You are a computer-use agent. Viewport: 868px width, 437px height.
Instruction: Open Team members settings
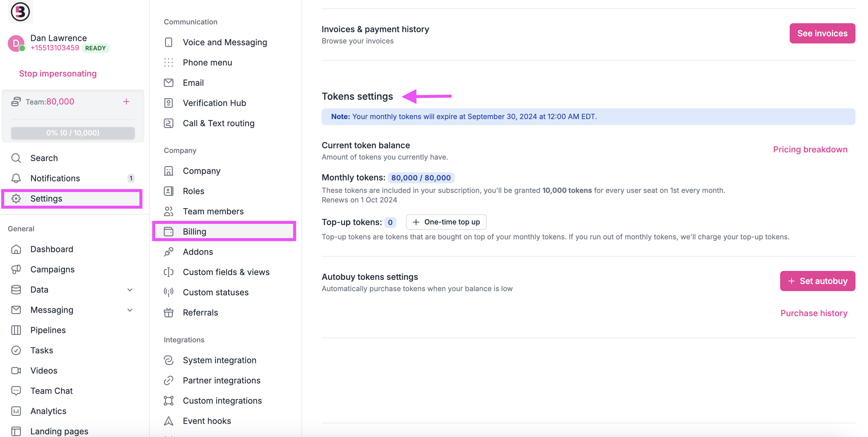pyautogui.click(x=213, y=211)
